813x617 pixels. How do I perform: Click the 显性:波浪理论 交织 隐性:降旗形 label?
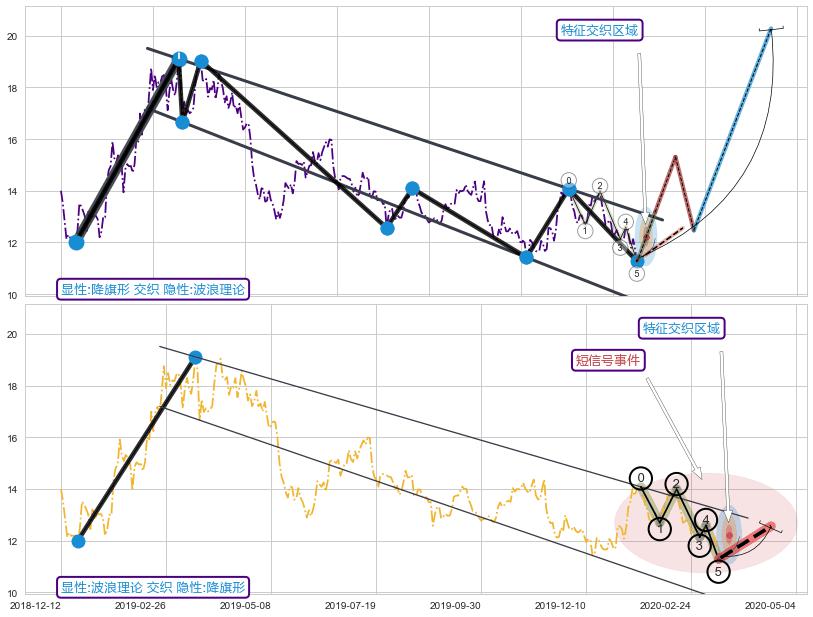(x=153, y=587)
